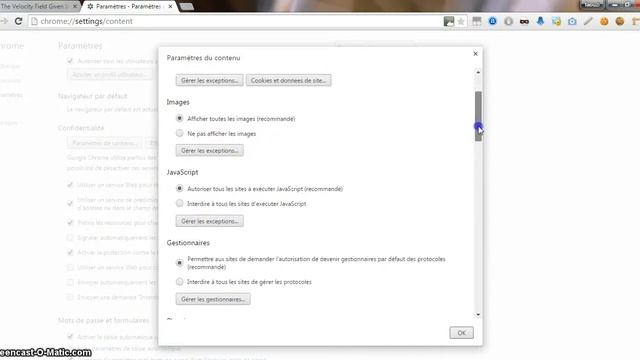Open the blue circular extension icon
640x360 pixels.
coord(493,21)
